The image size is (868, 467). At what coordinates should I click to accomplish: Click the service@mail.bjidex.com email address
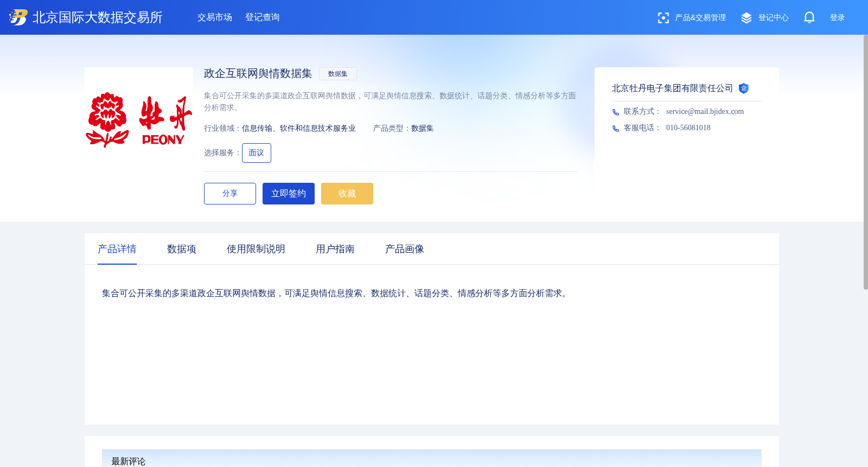click(x=705, y=112)
